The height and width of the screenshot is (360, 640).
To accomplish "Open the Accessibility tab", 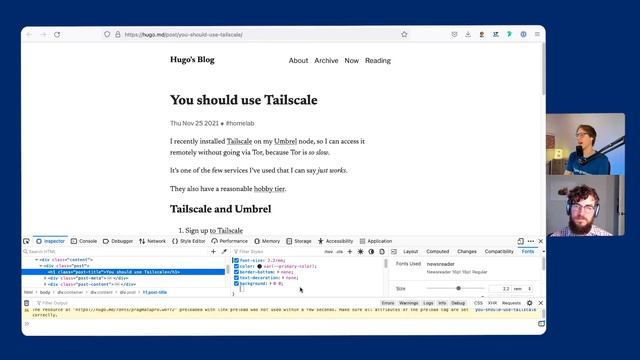I will (x=335, y=241).
